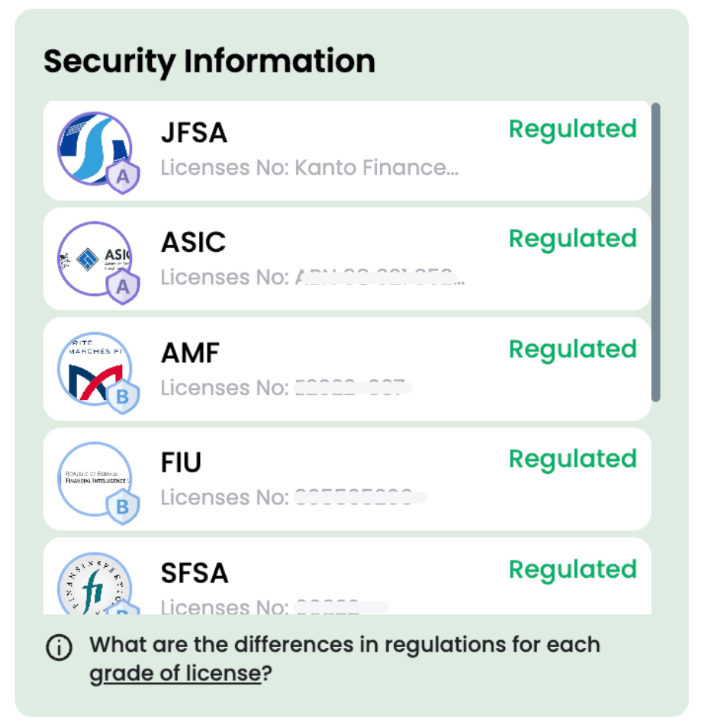This screenshot has width=705, height=728.
Task: Click the grade B shield badge on FIU
Action: pyautogui.click(x=122, y=507)
